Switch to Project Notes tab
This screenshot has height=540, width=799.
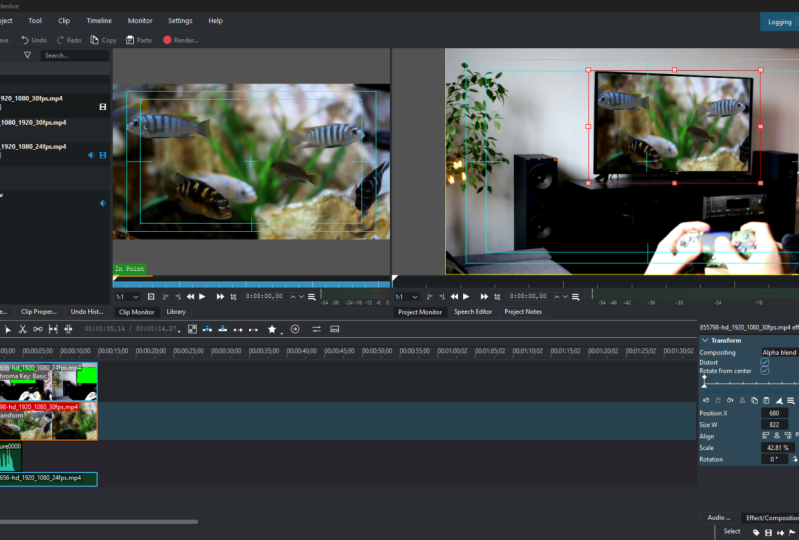[x=523, y=312]
